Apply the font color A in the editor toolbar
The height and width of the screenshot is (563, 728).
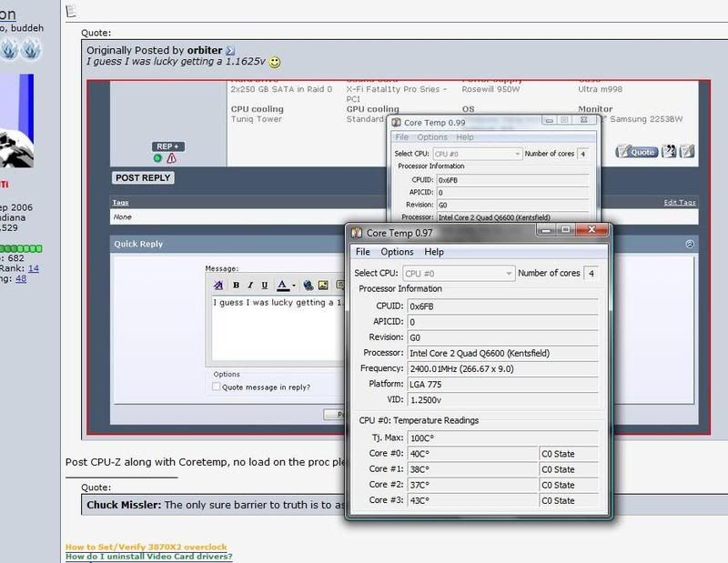pyautogui.click(x=282, y=285)
